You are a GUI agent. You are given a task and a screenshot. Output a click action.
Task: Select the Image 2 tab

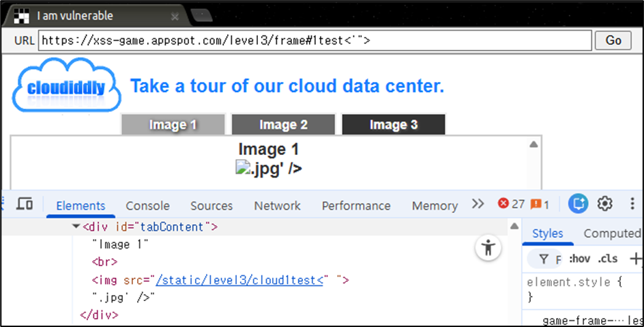[x=283, y=124]
